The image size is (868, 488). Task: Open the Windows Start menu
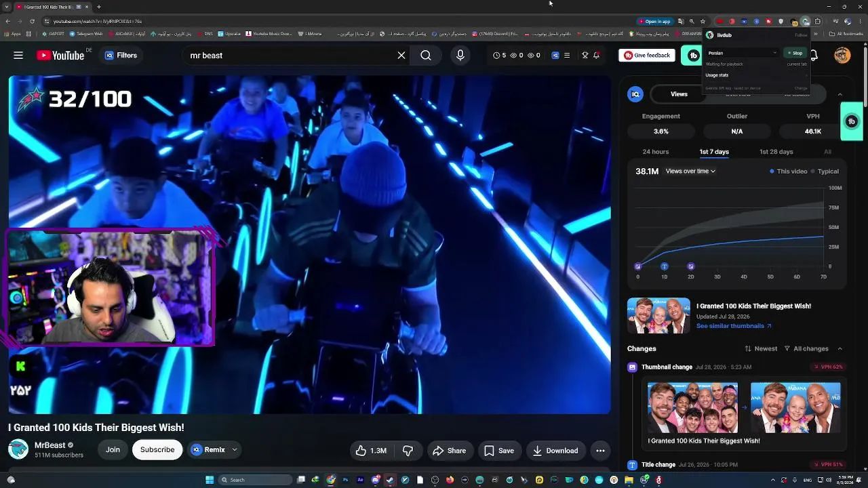[210, 480]
